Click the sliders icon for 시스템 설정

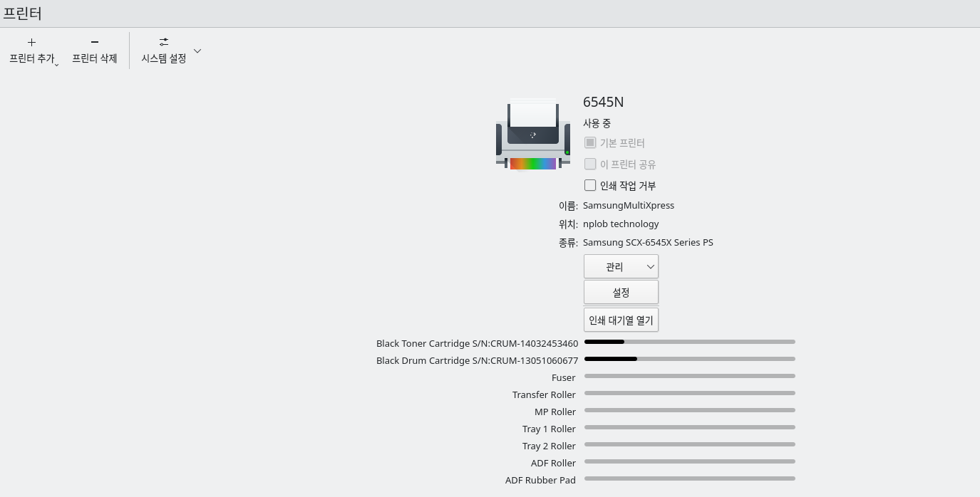tap(164, 42)
